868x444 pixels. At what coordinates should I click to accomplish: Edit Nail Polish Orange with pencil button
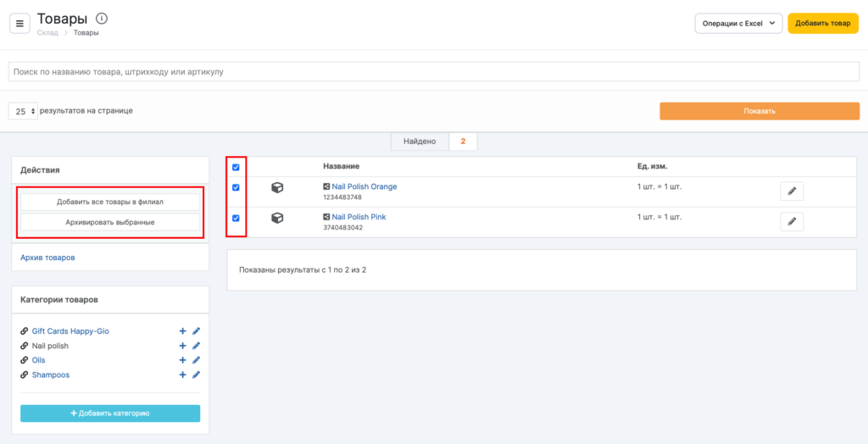pos(792,191)
